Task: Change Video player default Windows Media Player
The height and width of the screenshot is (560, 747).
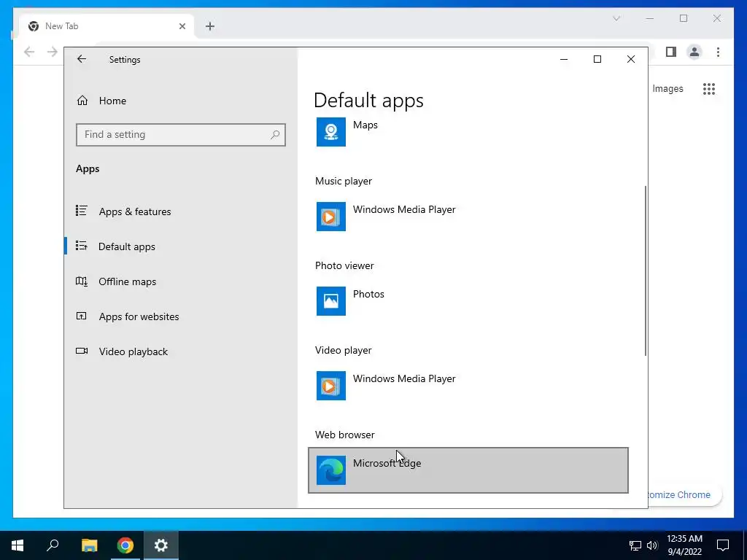Action: tap(468, 386)
